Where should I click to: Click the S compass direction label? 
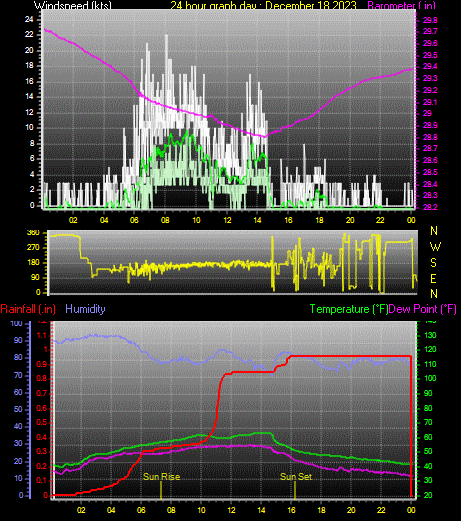click(x=433, y=263)
